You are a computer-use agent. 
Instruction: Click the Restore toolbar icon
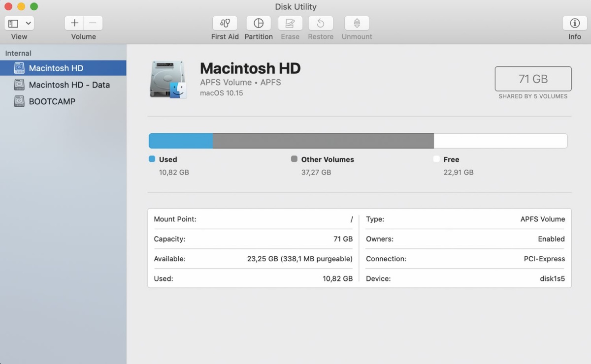click(x=321, y=23)
